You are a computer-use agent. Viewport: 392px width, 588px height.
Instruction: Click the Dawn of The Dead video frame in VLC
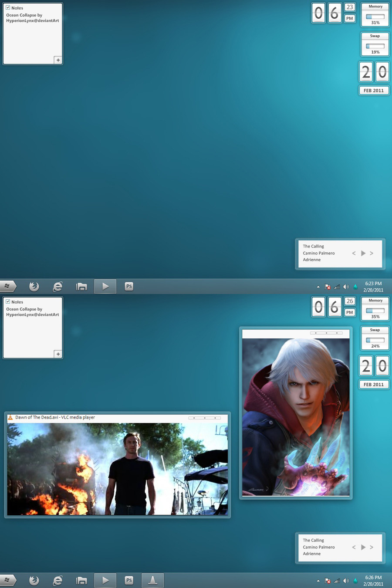coord(118,469)
